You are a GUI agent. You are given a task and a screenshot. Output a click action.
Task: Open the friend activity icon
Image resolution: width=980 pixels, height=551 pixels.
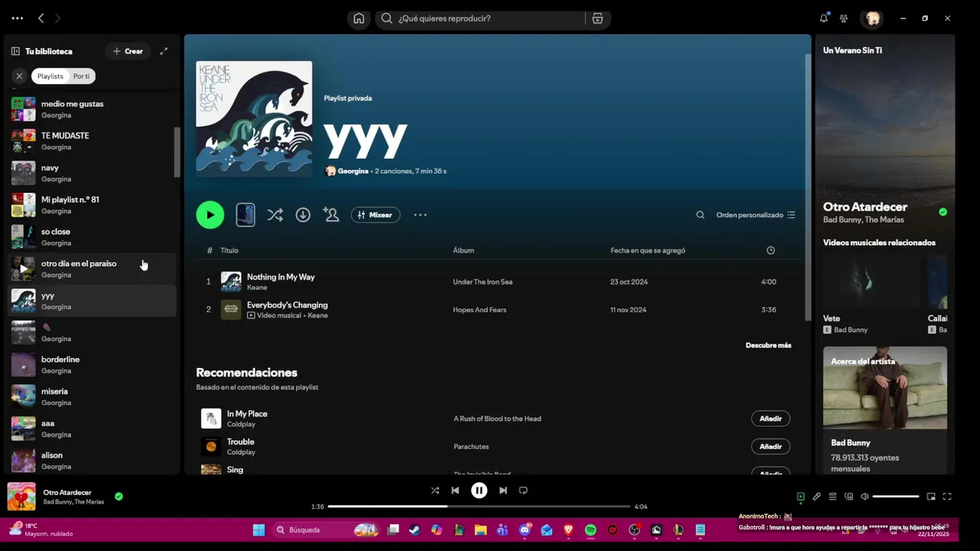pyautogui.click(x=844, y=18)
